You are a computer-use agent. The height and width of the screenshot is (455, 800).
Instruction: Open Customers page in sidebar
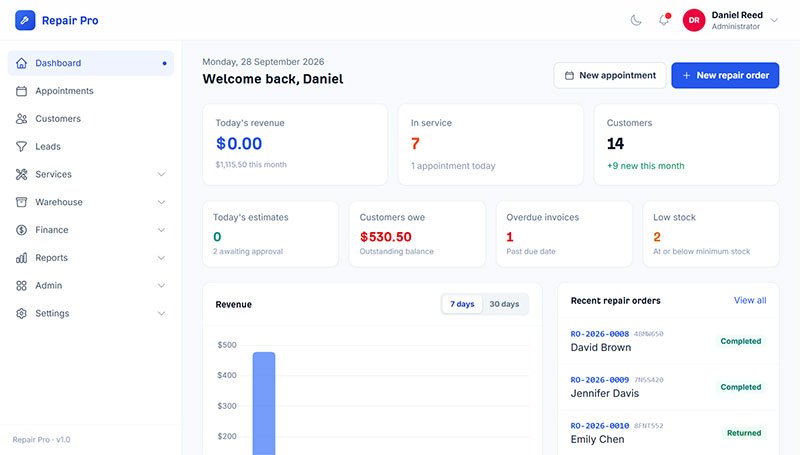pos(91,119)
